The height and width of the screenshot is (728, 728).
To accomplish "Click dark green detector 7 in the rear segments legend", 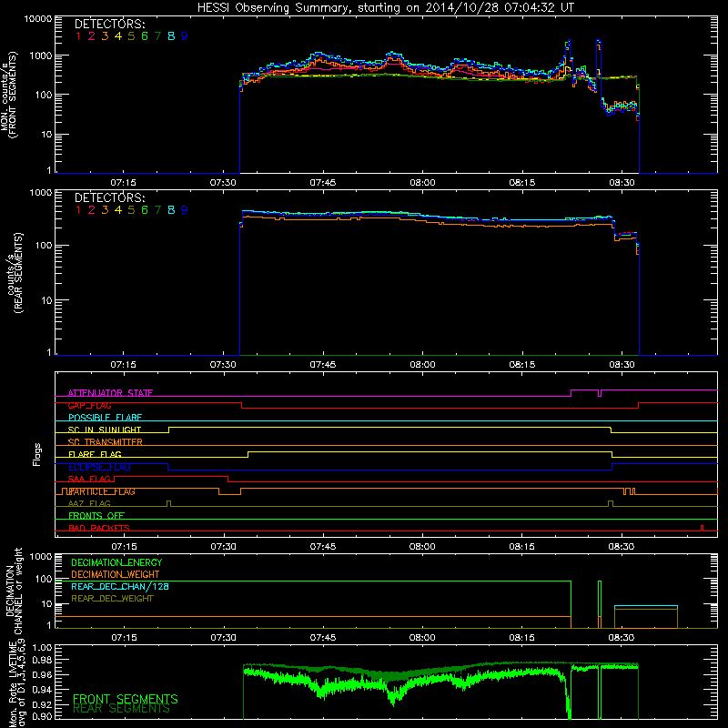I will (x=157, y=210).
